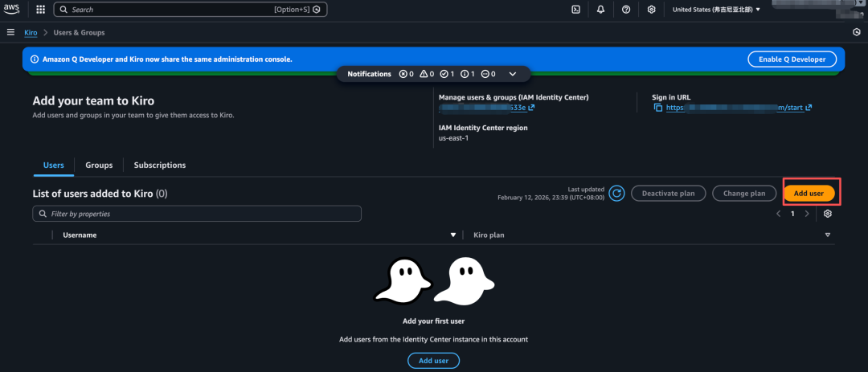Click the us-east-1 region text

tap(453, 138)
